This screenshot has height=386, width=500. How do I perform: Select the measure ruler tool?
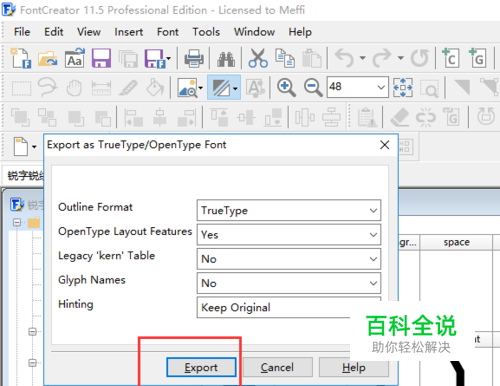(101, 88)
